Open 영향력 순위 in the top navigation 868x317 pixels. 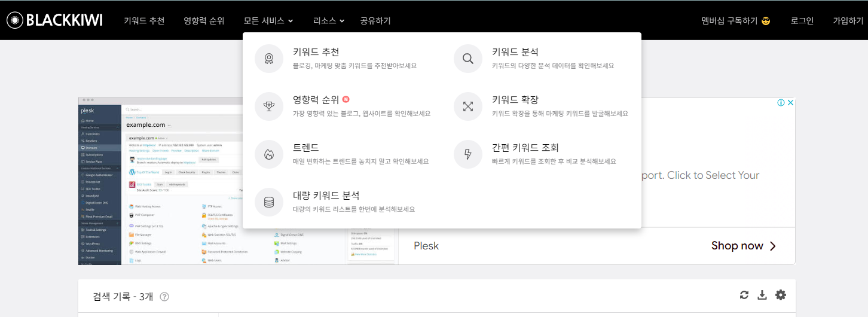pos(204,20)
